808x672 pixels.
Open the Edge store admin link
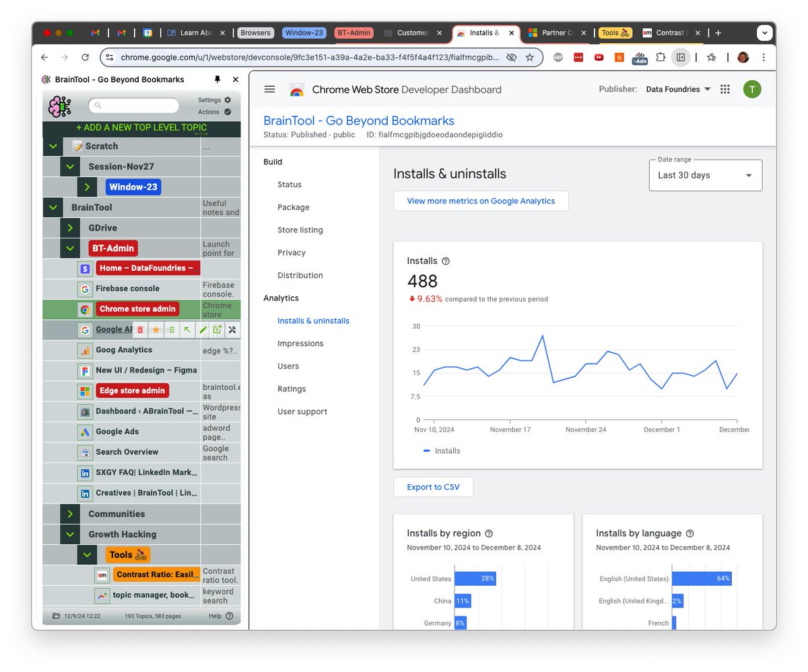tap(132, 391)
